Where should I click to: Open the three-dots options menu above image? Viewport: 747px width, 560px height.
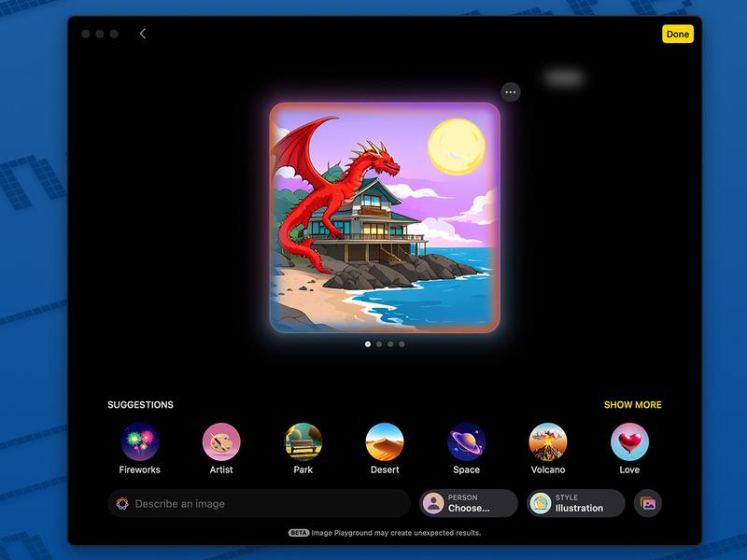point(510,91)
